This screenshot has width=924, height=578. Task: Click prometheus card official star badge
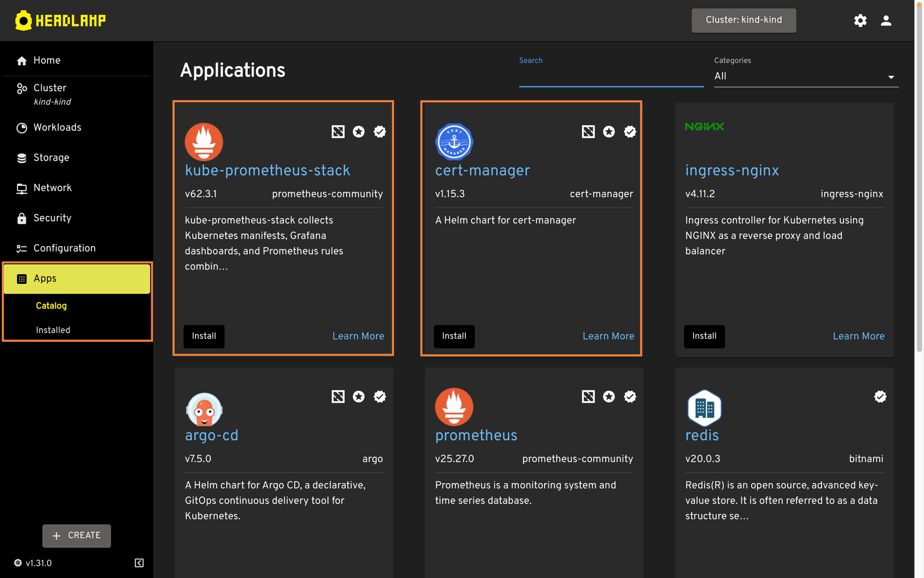click(x=609, y=396)
